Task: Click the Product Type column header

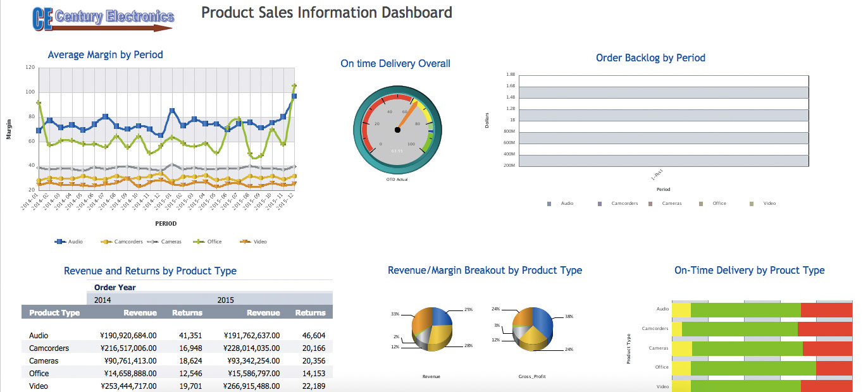Action: 54,312
